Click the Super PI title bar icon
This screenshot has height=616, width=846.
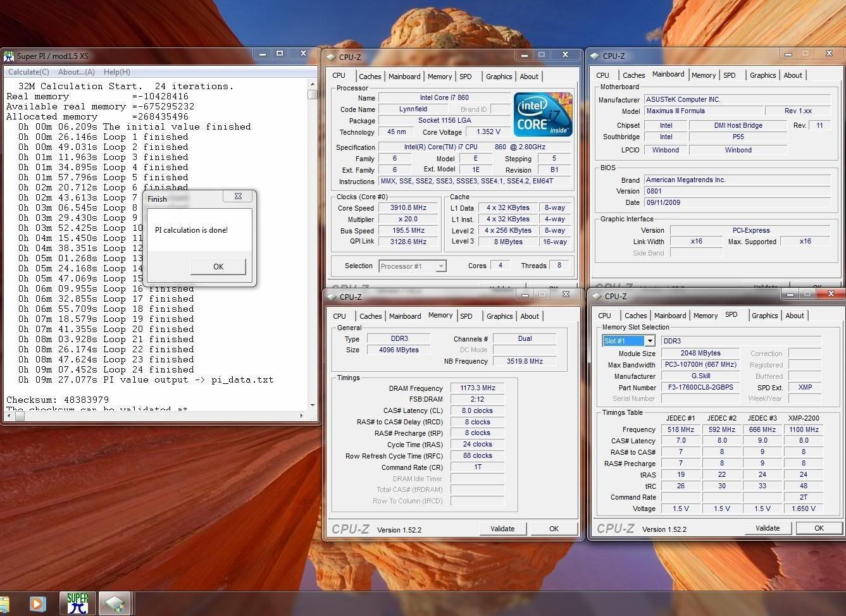pyautogui.click(x=9, y=56)
